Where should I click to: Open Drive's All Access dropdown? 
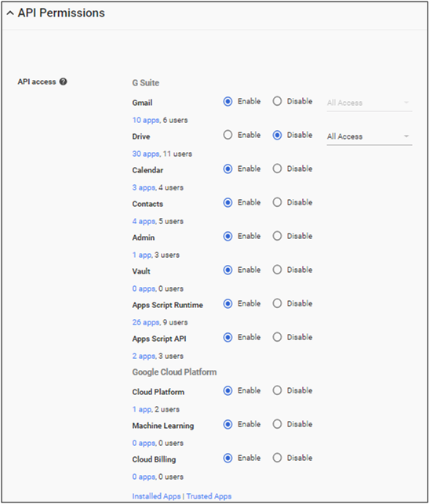[x=369, y=137]
